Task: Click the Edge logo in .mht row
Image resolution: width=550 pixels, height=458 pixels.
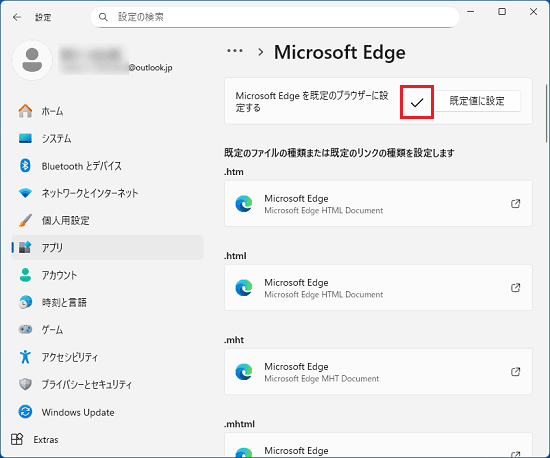Action: coord(244,372)
